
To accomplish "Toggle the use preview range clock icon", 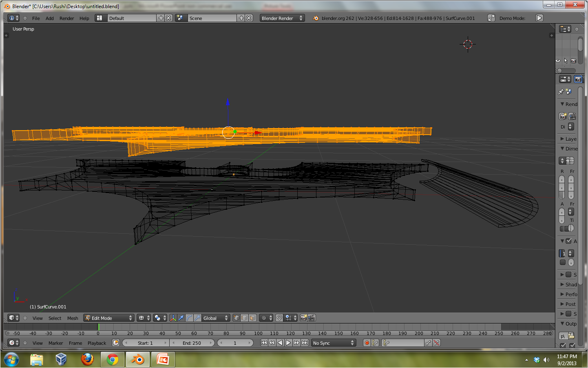I will coord(116,343).
